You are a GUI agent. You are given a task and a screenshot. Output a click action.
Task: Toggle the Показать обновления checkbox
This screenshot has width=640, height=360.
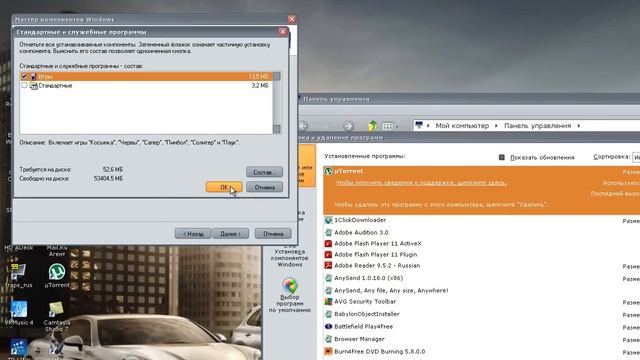click(502, 157)
